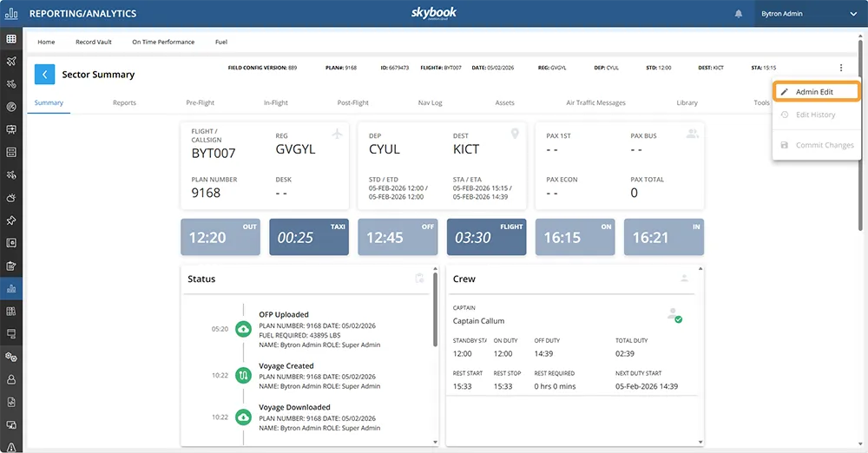The width and height of the screenshot is (868, 453).
Task: Open the Air Traffic Messages tab
Action: point(595,103)
